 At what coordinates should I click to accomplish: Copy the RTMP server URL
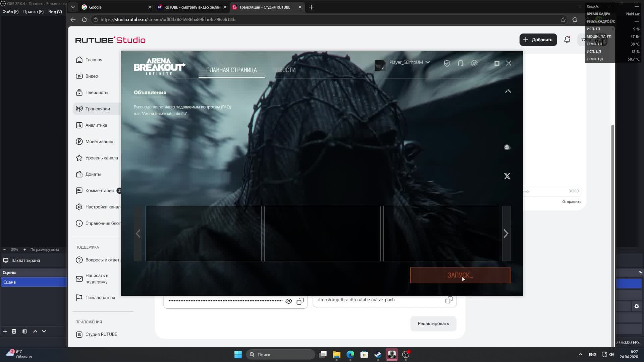coord(449,300)
